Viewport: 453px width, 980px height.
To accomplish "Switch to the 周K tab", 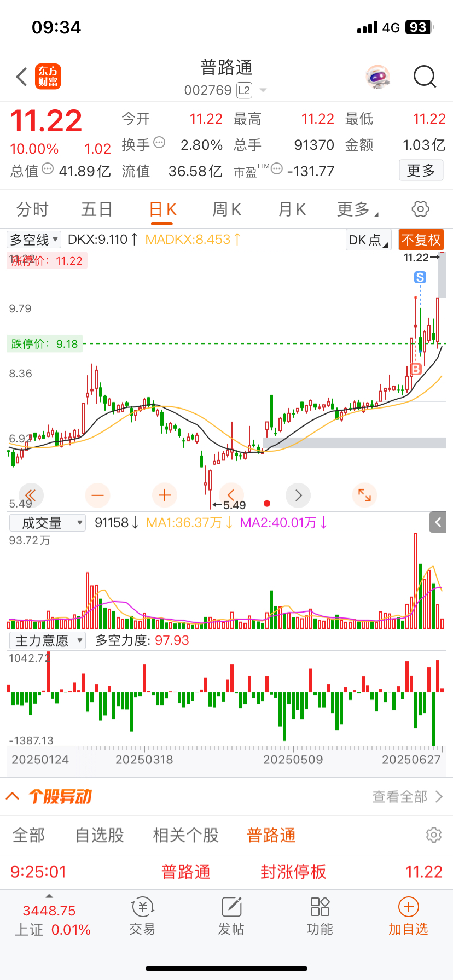I will pos(227,209).
